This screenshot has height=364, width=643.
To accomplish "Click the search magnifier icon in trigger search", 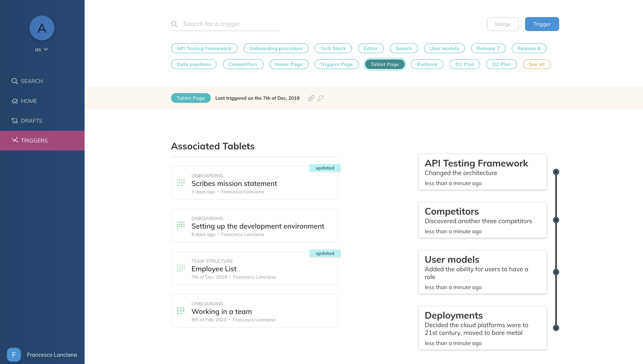I will [174, 24].
